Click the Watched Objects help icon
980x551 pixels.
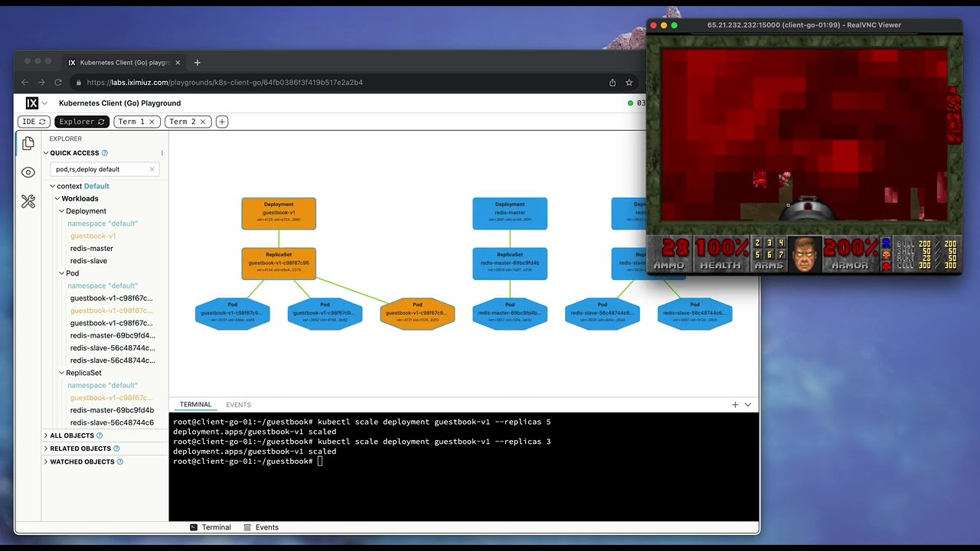click(x=119, y=461)
